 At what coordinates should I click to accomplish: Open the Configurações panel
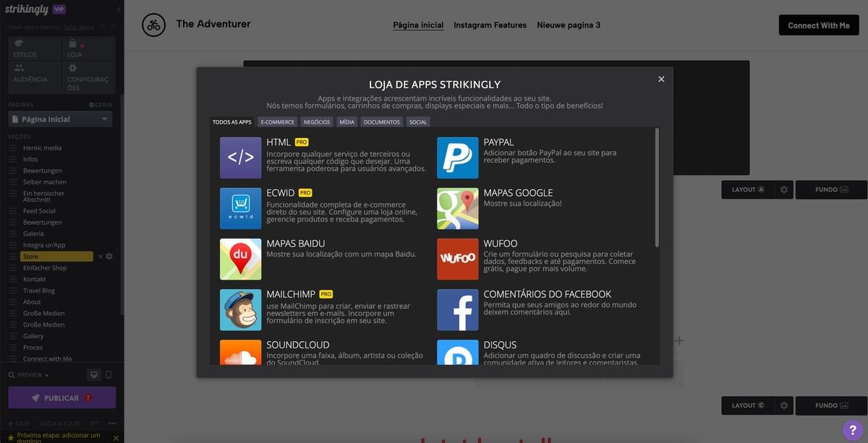point(88,77)
